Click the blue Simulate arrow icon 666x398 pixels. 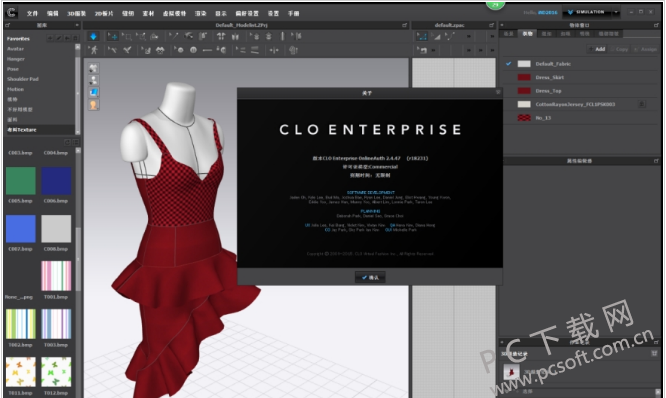[93, 37]
